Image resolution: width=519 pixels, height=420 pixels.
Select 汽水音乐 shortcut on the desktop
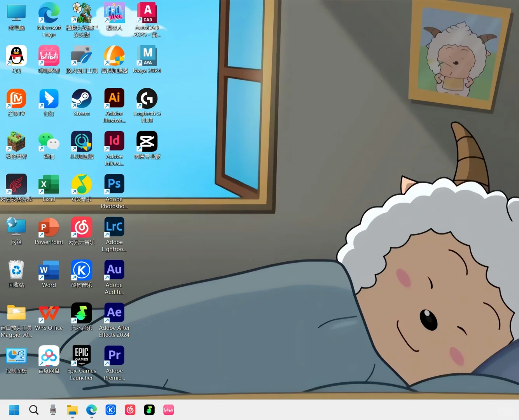82,317
